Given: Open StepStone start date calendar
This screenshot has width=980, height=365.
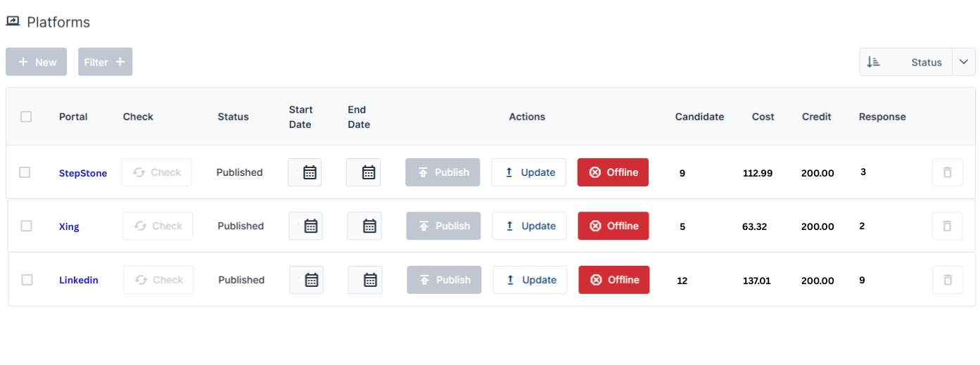Looking at the screenshot, I should [x=305, y=172].
